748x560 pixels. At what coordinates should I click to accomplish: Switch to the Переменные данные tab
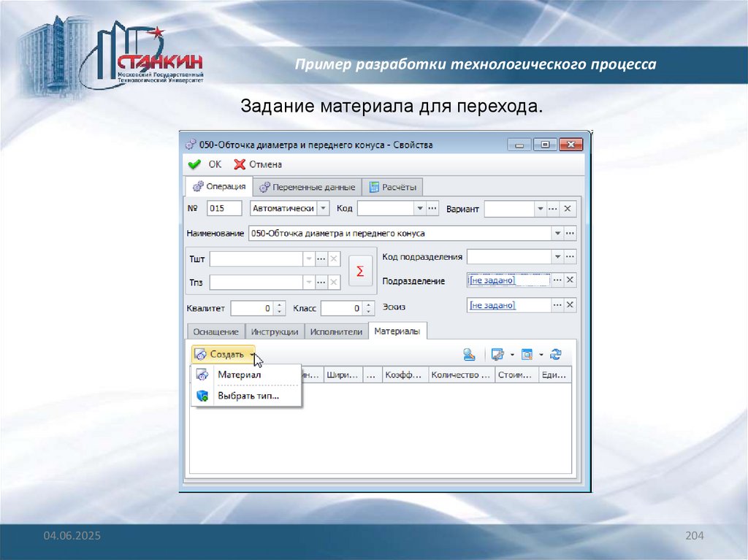308,187
